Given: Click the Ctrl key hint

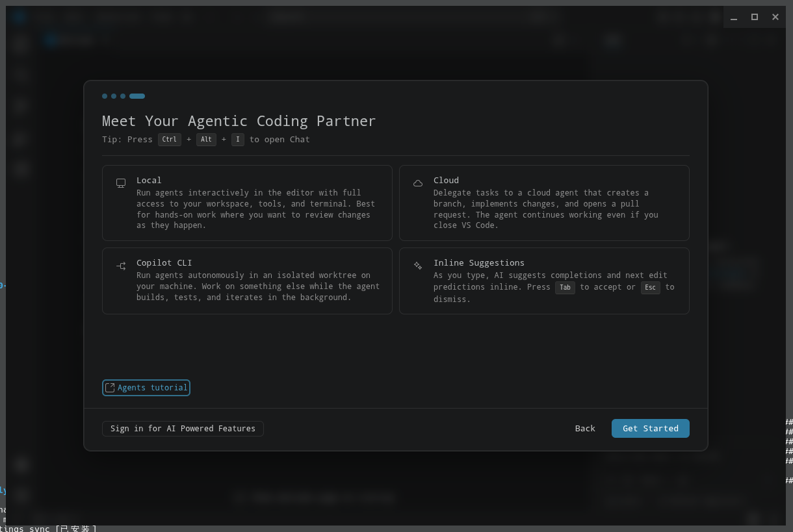Looking at the screenshot, I should 170,140.
